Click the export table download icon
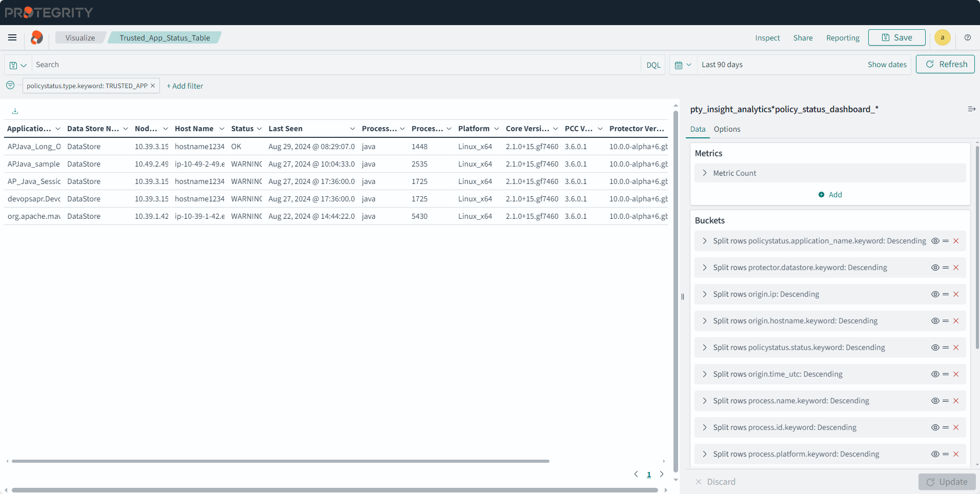 [15, 111]
